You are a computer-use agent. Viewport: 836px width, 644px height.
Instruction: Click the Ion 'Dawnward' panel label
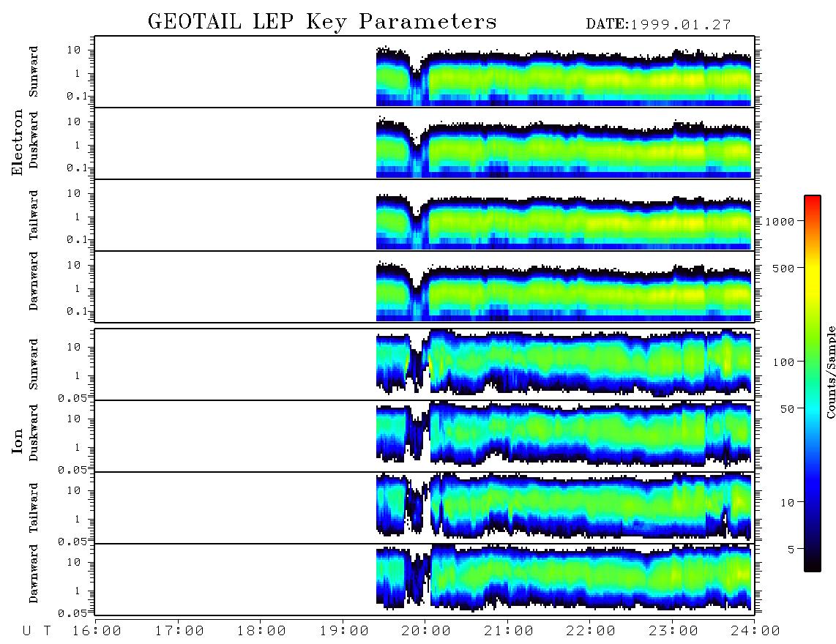pos(34,574)
